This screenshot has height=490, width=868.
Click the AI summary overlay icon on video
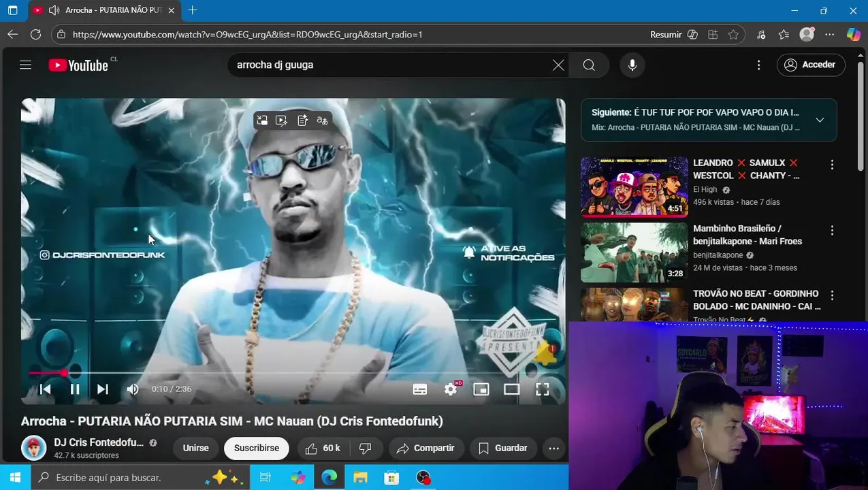point(302,120)
